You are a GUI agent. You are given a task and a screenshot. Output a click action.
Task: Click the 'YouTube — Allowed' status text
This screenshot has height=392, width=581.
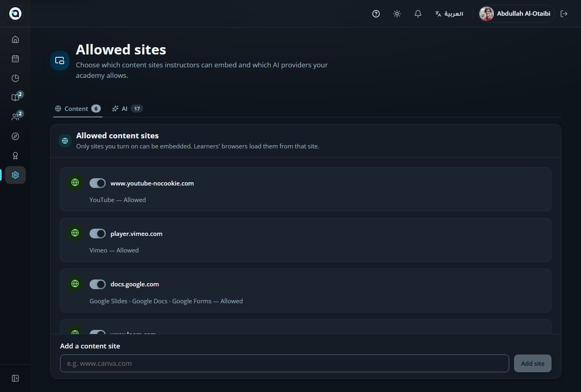click(118, 200)
